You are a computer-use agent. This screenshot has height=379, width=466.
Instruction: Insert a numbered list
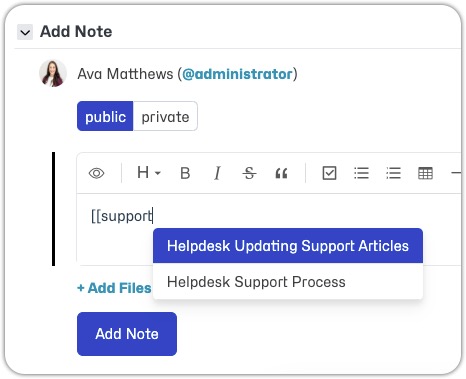click(x=393, y=173)
